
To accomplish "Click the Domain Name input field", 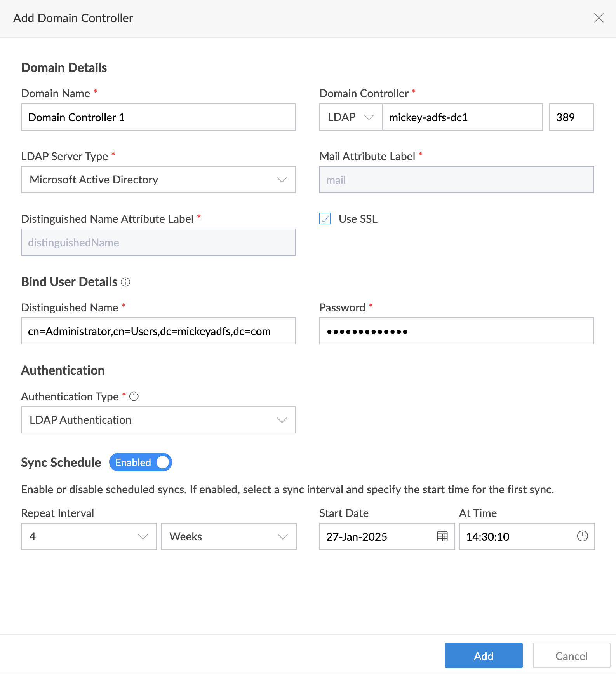I will click(x=158, y=117).
